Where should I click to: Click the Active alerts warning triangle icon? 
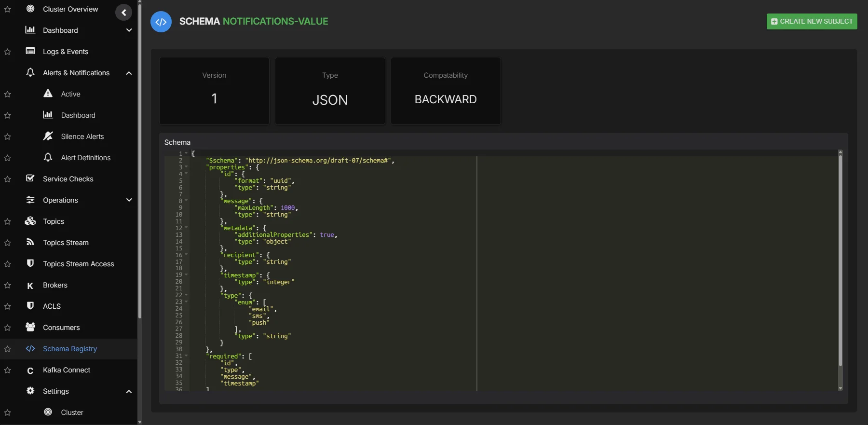click(x=48, y=94)
